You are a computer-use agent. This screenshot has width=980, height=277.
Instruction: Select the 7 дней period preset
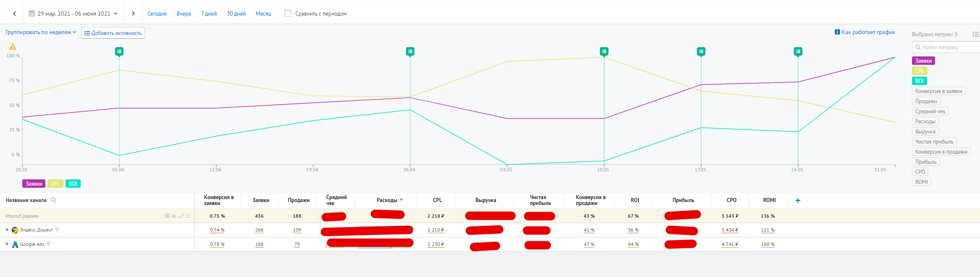point(209,13)
